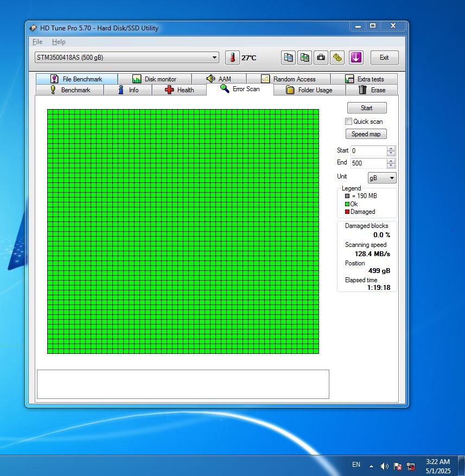
Task: Click the 27°C temperature reading
Action: pos(249,58)
